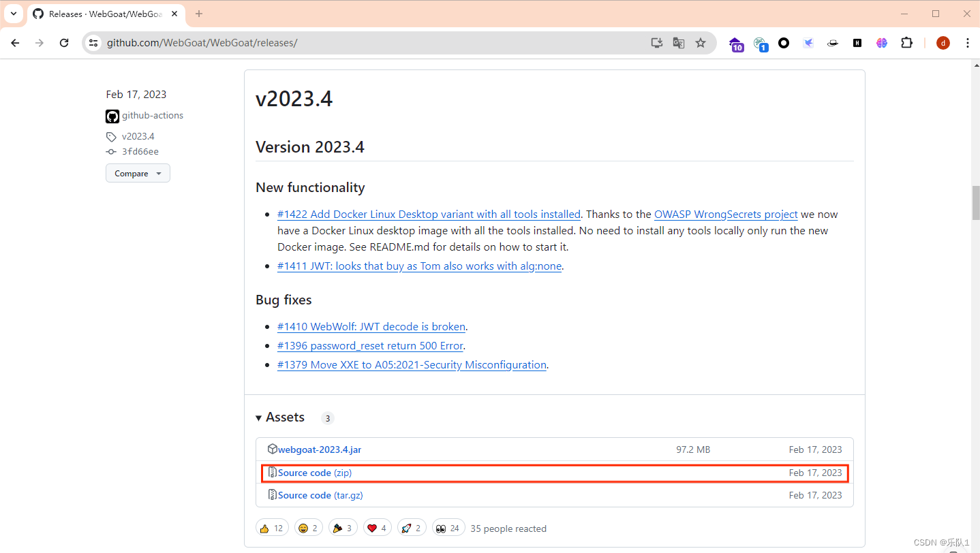Click the Bug fixes heading

coord(284,300)
